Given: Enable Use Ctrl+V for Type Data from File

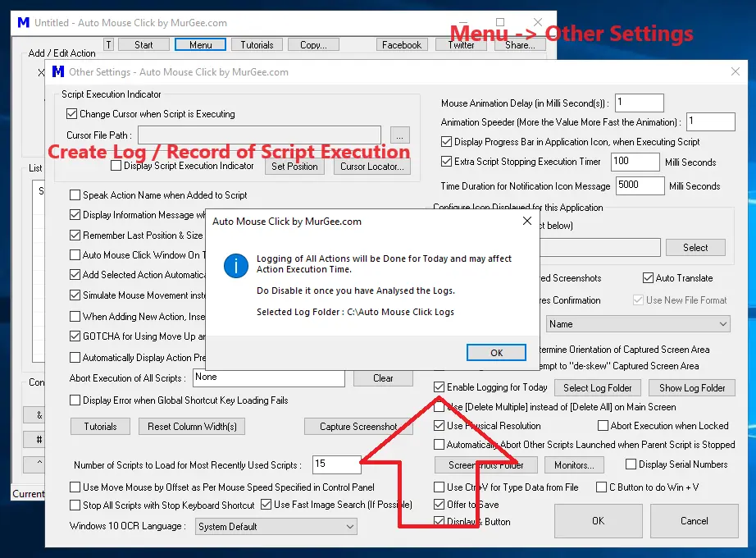Looking at the screenshot, I should [x=439, y=487].
